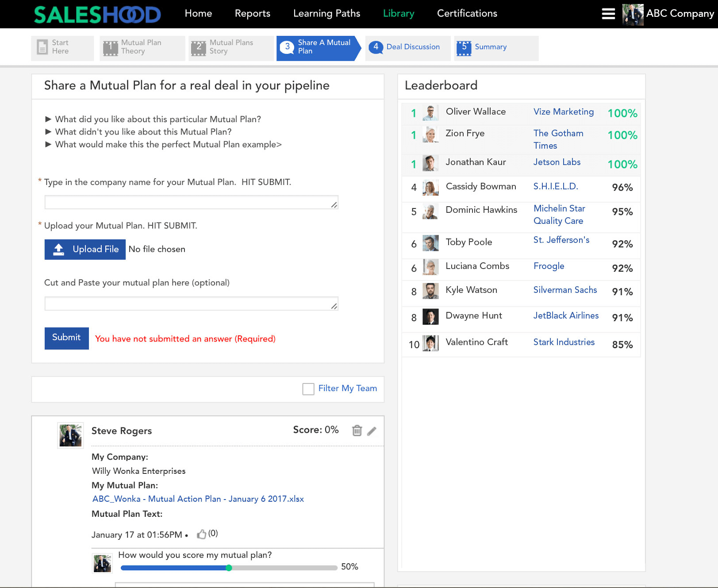Screen dimensions: 718x588
Task: Click the 'Score: 0%' text
Action: pyautogui.click(x=316, y=430)
